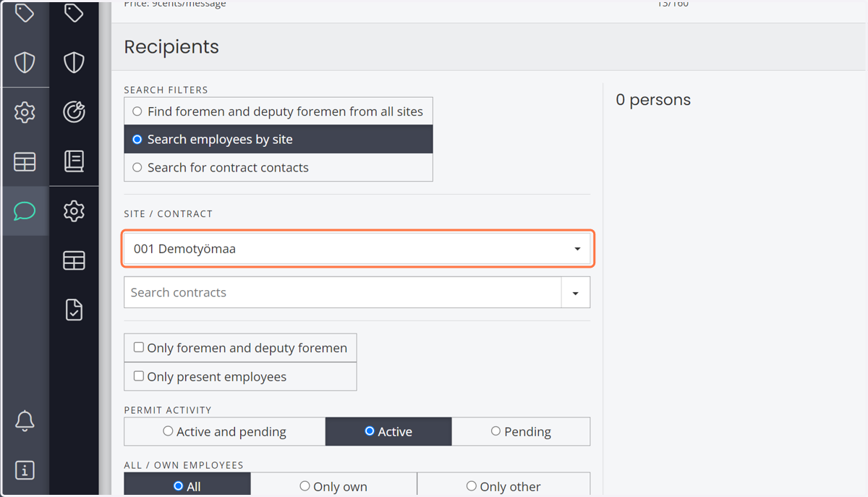This screenshot has width=868, height=497.
Task: Select Only own employees option
Action: [x=333, y=486]
